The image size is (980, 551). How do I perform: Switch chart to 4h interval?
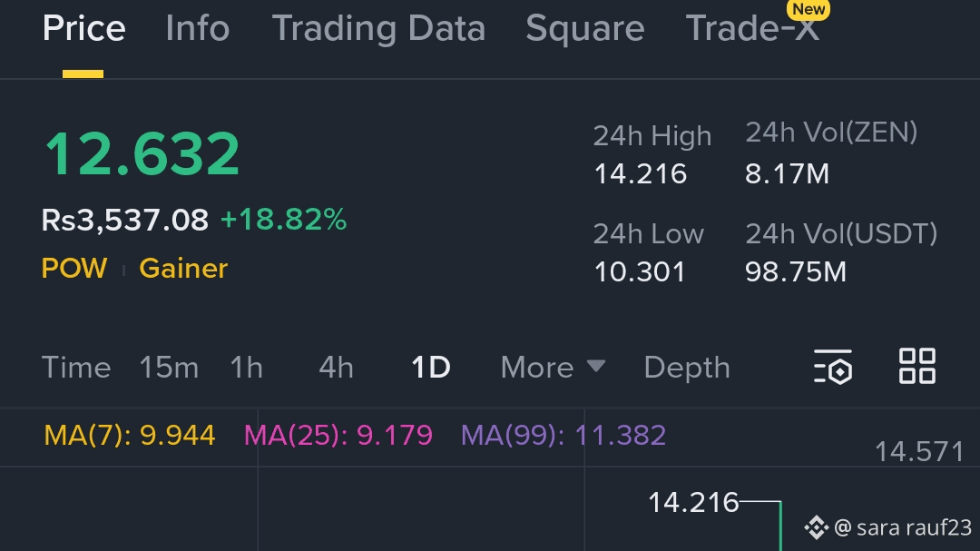click(x=336, y=367)
